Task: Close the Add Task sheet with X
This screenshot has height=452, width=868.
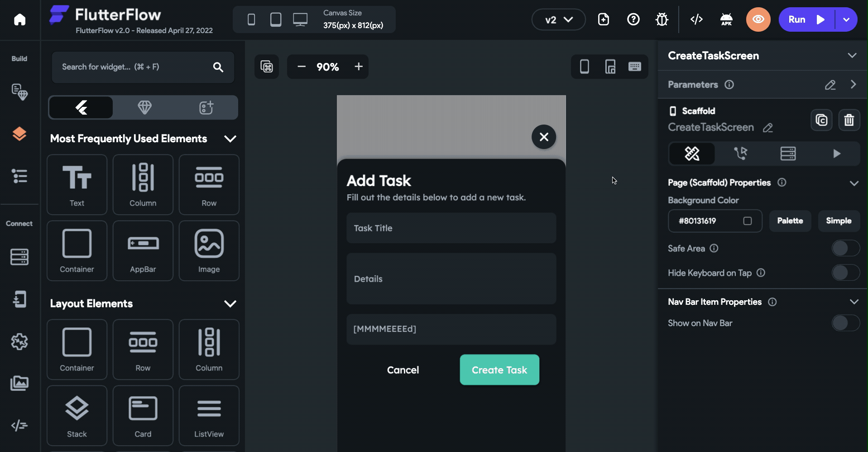Action: [544, 137]
